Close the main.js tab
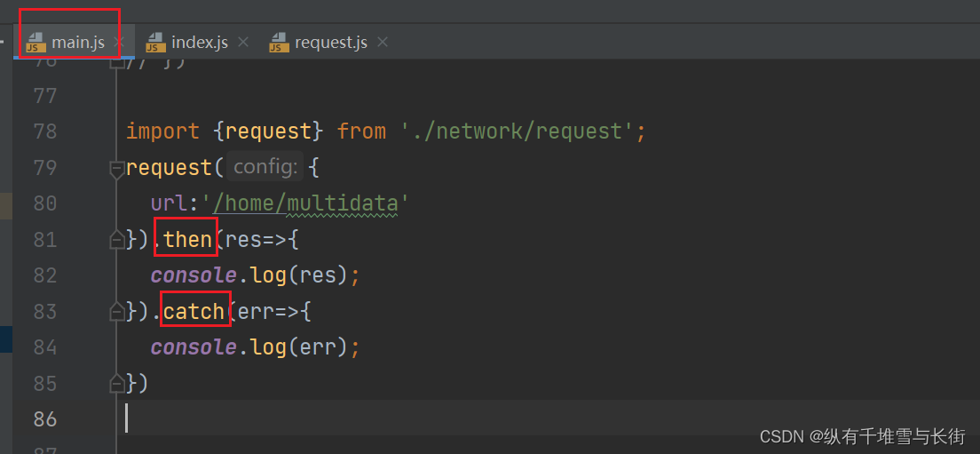Screen dimensions: 980x454 [119, 43]
